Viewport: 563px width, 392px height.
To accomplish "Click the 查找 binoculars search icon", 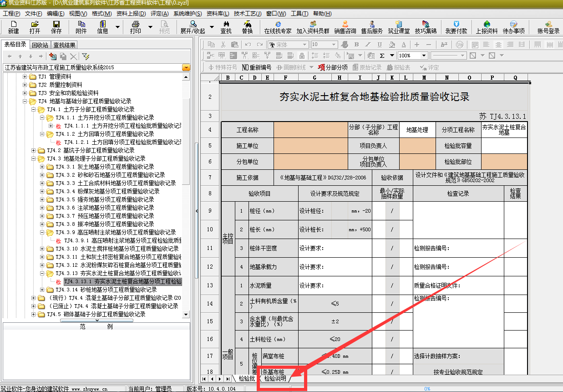I will [226, 27].
